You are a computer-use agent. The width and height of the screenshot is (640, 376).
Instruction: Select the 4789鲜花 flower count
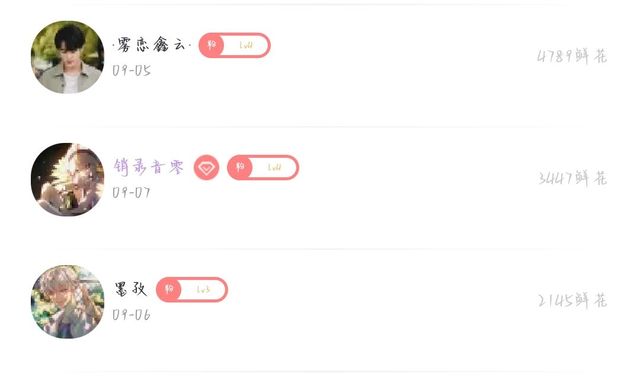pyautogui.click(x=572, y=56)
